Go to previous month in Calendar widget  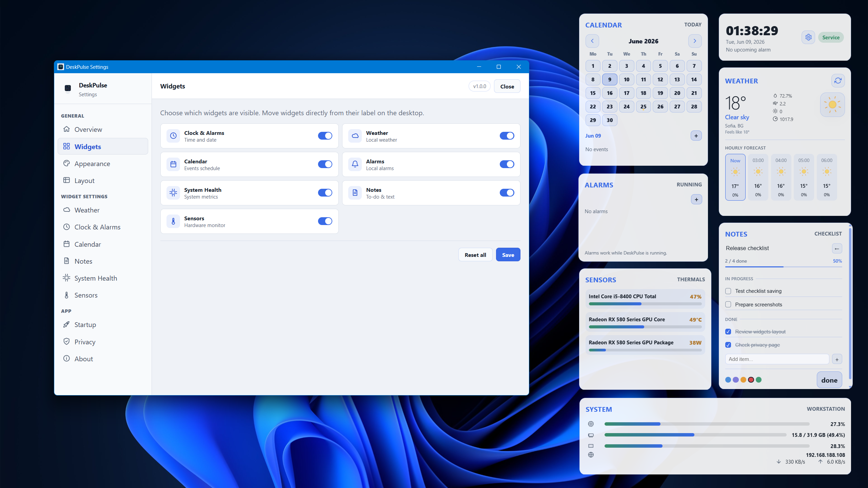pos(592,41)
